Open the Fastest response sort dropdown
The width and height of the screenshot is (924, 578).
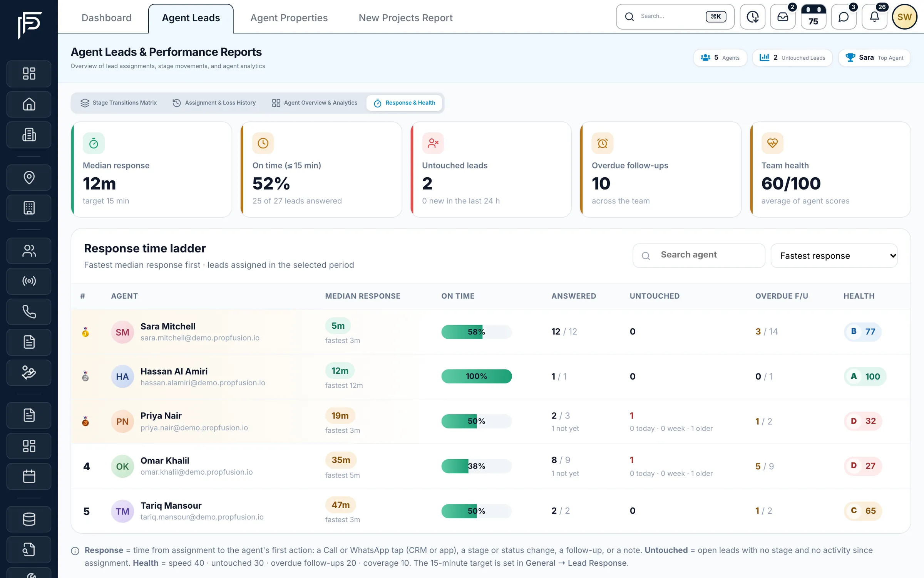834,255
